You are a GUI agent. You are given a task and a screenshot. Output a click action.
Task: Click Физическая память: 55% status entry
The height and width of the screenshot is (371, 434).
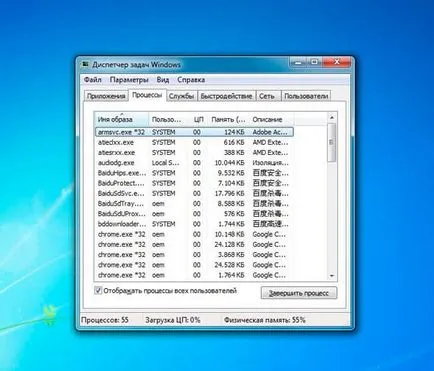pos(265,320)
